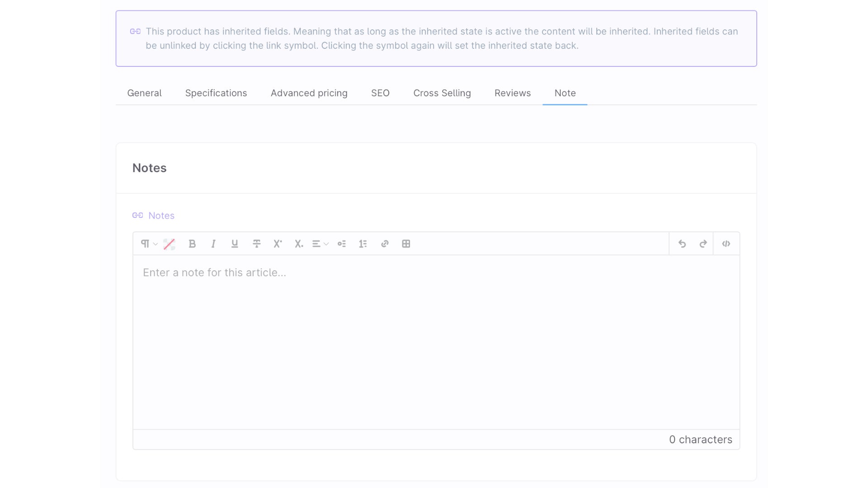Switch to Advanced pricing tab
The image size is (868, 488).
click(x=309, y=93)
